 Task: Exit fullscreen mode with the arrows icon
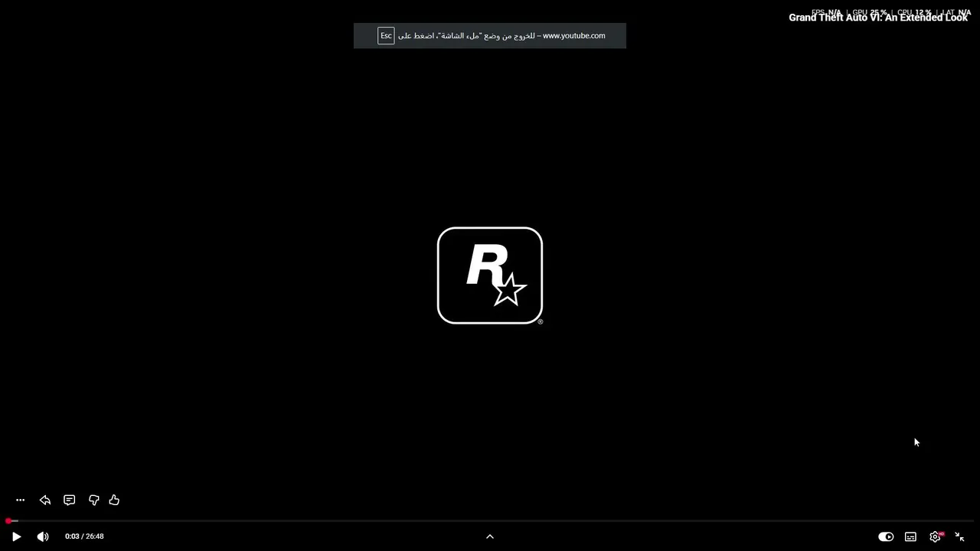[x=959, y=536]
